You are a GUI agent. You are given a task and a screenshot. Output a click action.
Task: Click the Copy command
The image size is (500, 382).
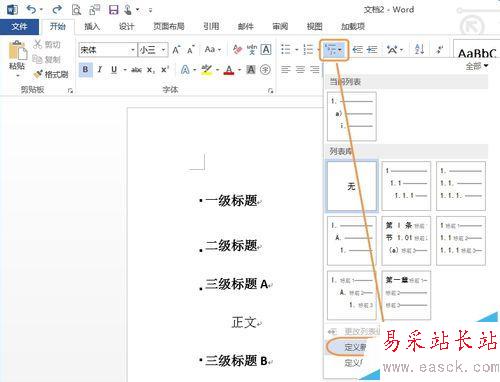47,59
